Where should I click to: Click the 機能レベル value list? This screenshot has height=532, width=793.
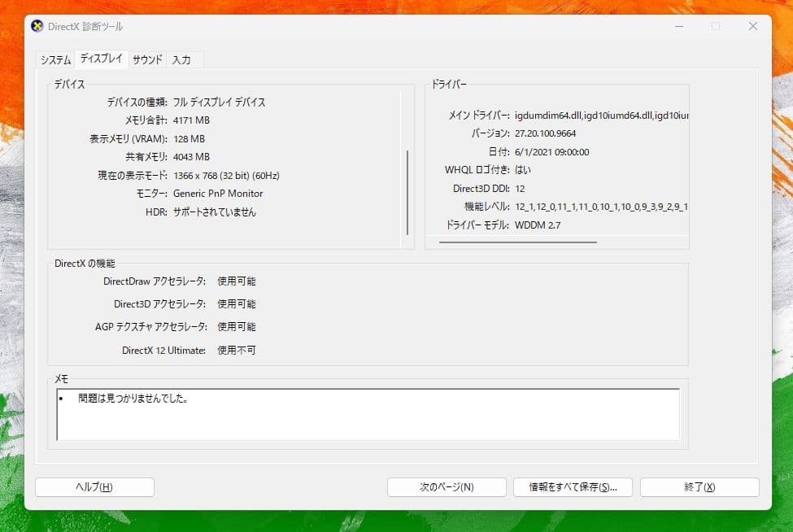click(601, 207)
